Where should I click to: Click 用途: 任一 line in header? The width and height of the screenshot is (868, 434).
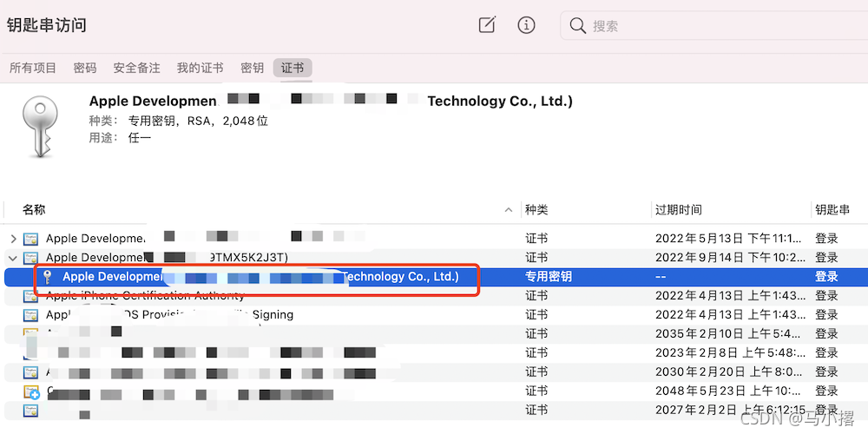120,138
